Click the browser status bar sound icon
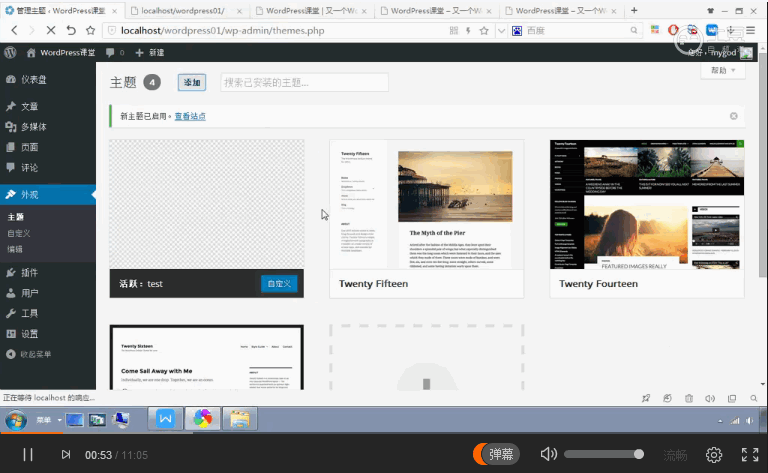The height and width of the screenshot is (473, 768). pyautogui.click(x=710, y=398)
